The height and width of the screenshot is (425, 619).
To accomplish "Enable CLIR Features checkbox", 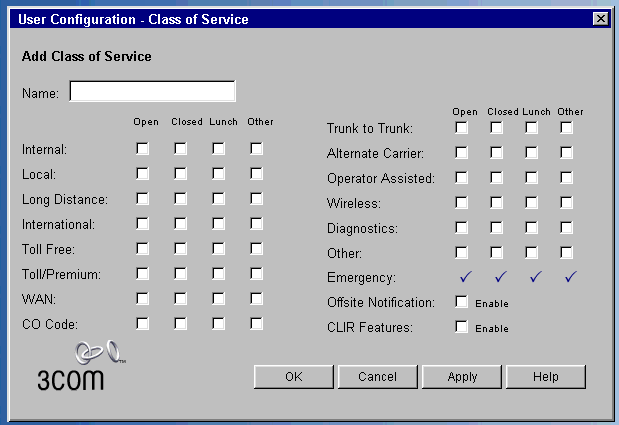I will tap(462, 327).
